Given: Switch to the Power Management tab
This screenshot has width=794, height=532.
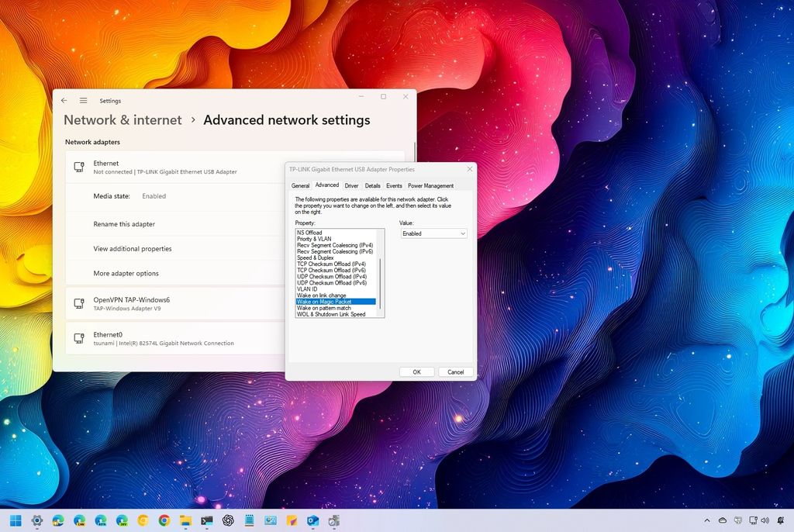Looking at the screenshot, I should point(431,185).
